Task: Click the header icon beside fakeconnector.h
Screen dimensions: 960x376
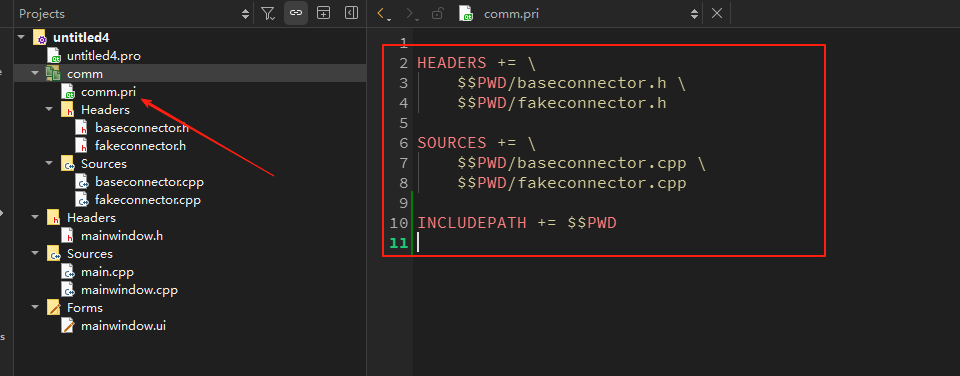Action: pyautogui.click(x=82, y=146)
